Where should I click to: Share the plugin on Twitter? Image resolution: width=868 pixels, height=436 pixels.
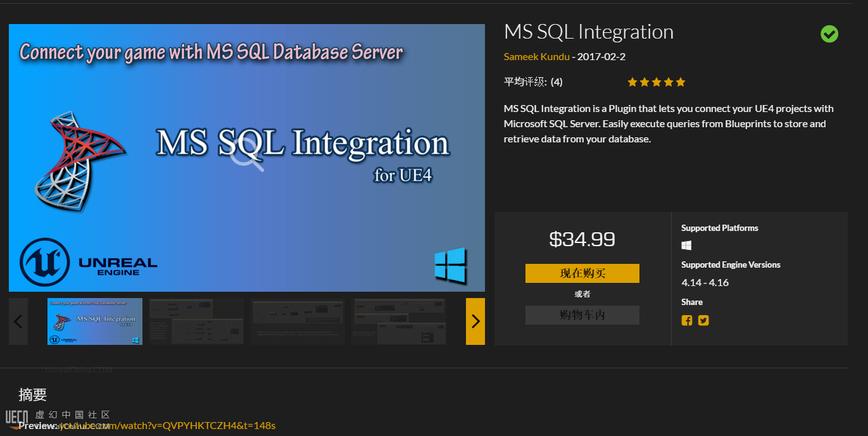click(x=703, y=320)
